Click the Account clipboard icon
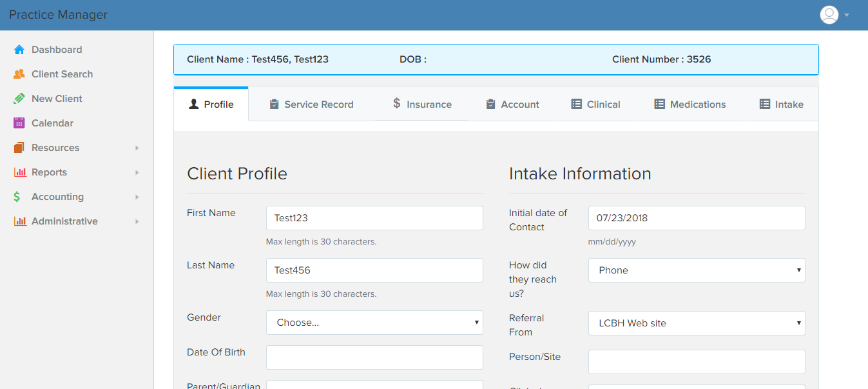Image resolution: width=868 pixels, height=389 pixels. tap(490, 104)
